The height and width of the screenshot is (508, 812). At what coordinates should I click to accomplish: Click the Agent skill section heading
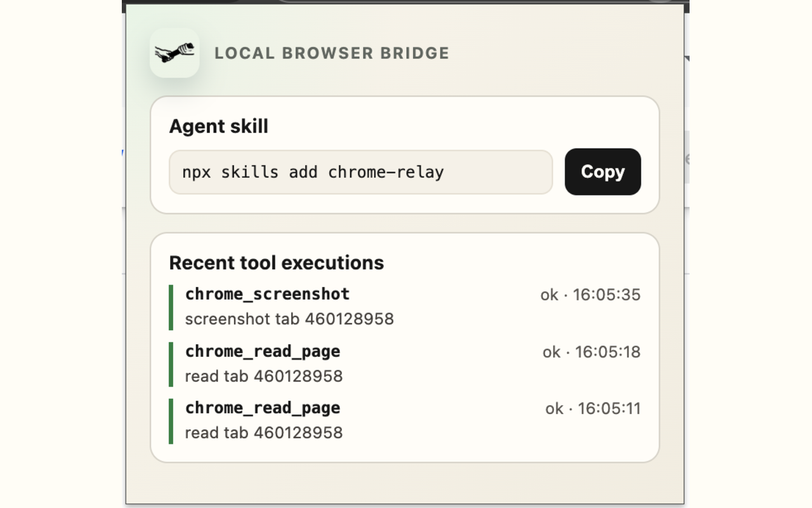tap(218, 126)
